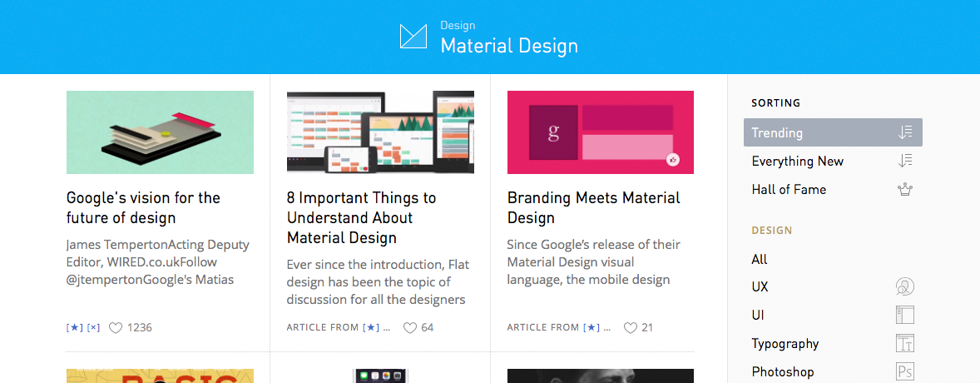This screenshot has width=980, height=383.
Task: Click the DESIGN section heading in sidebar
Action: point(771,231)
